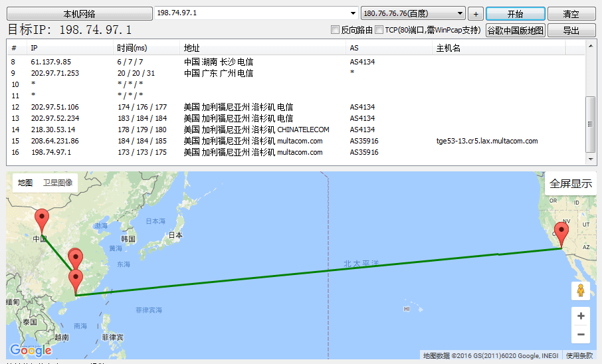
Task: Zoom in the map with plus icon
Action: (581, 316)
